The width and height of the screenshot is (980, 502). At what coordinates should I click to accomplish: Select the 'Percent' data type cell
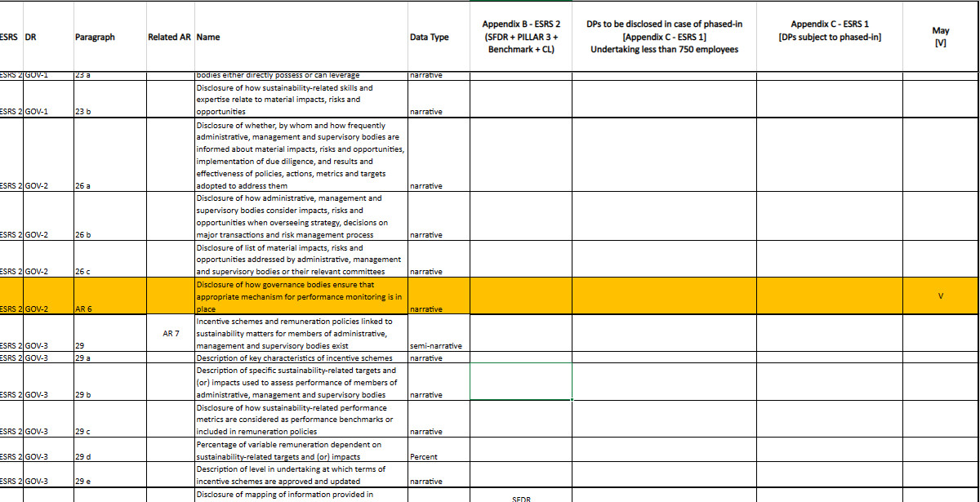point(439,450)
